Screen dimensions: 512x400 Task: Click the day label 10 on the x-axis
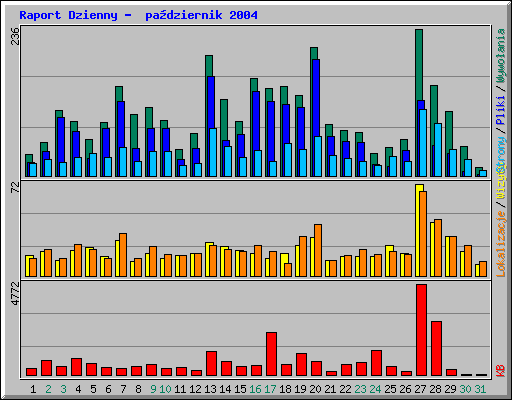pos(165,389)
